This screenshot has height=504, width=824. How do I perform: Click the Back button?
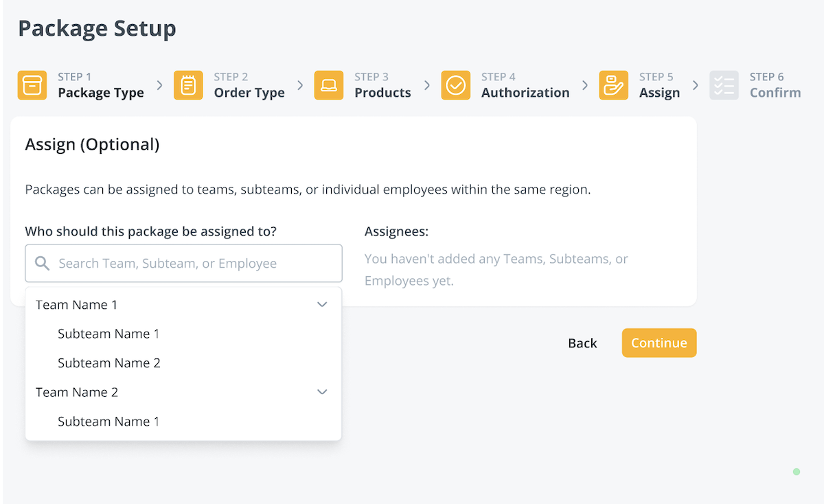click(x=582, y=343)
